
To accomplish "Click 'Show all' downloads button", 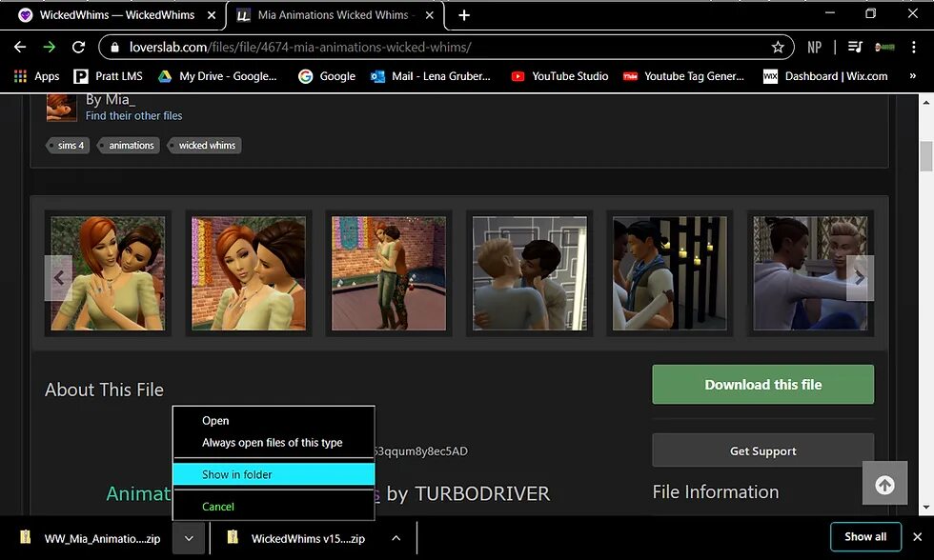I will click(865, 537).
